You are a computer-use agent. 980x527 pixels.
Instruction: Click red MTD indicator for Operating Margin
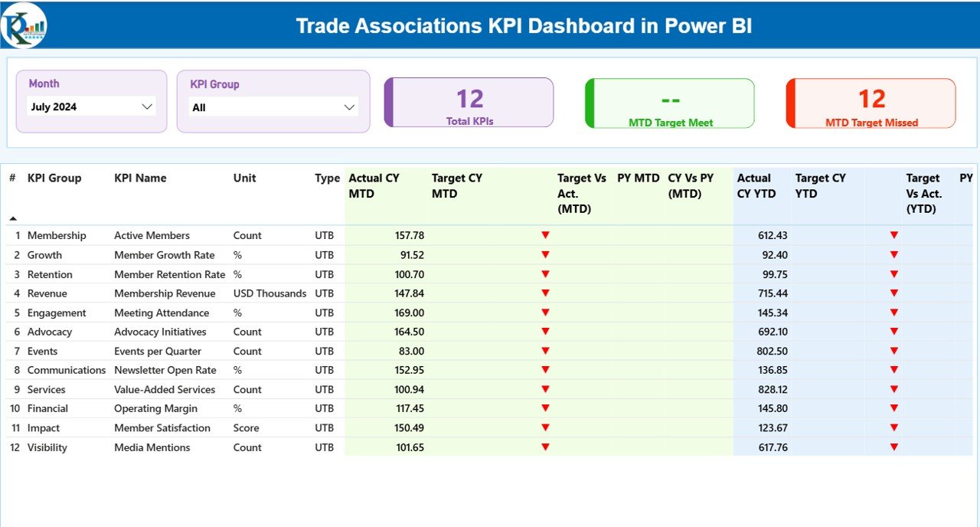545,408
